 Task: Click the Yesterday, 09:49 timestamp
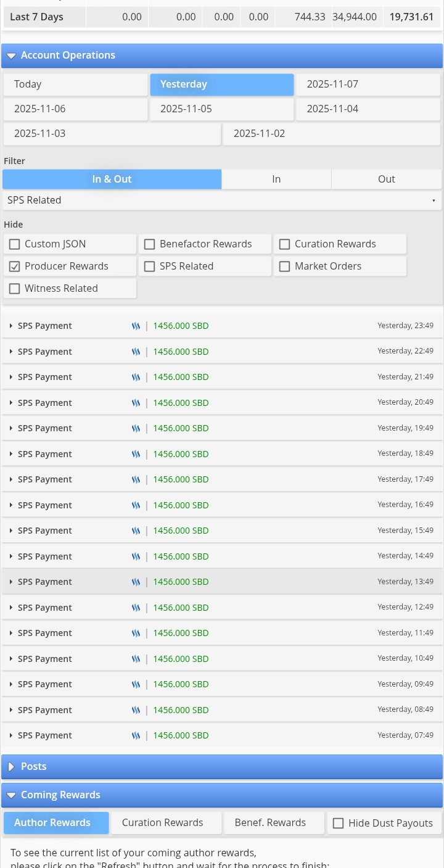(405, 684)
